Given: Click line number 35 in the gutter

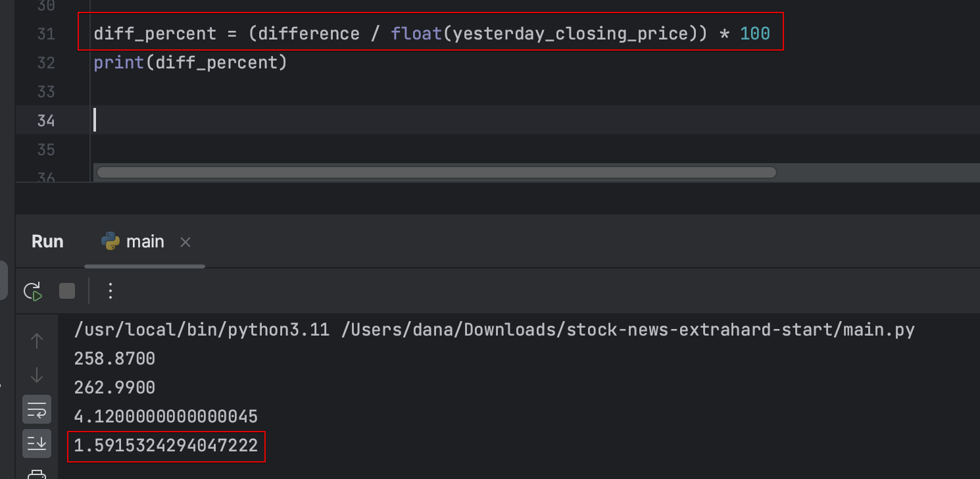Looking at the screenshot, I should click(45, 149).
